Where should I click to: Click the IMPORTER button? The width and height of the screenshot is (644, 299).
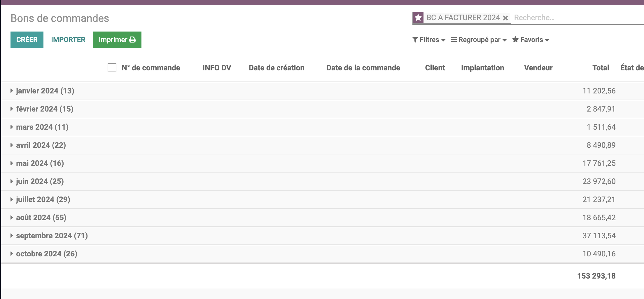[x=68, y=40]
